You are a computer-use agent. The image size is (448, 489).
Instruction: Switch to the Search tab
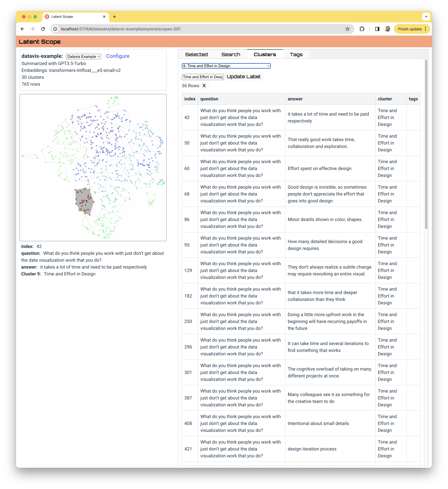pos(231,54)
